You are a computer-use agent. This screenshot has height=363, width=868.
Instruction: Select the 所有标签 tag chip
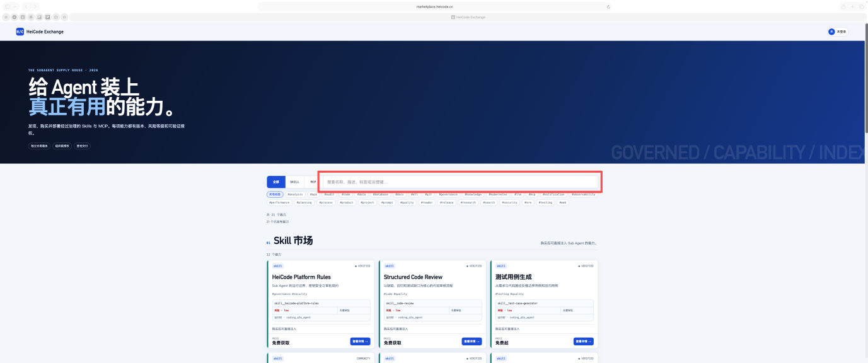pos(275,194)
